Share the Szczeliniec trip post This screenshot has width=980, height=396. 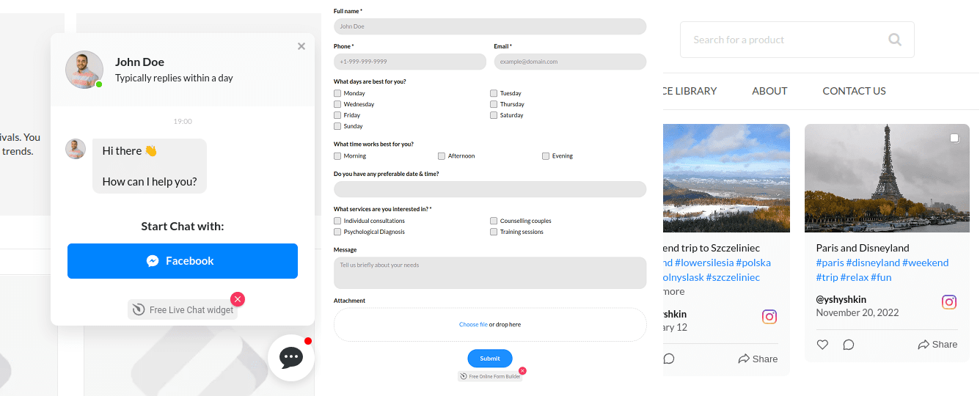point(758,359)
